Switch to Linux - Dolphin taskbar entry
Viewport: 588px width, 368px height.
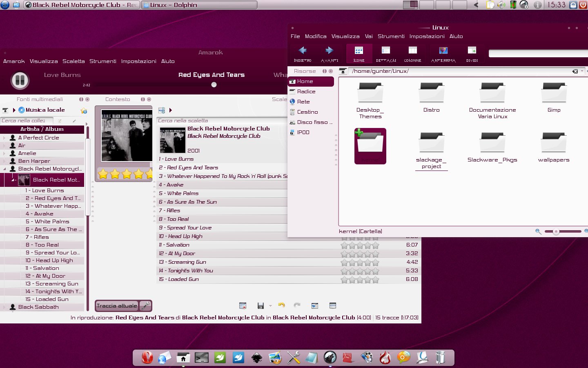(x=199, y=5)
